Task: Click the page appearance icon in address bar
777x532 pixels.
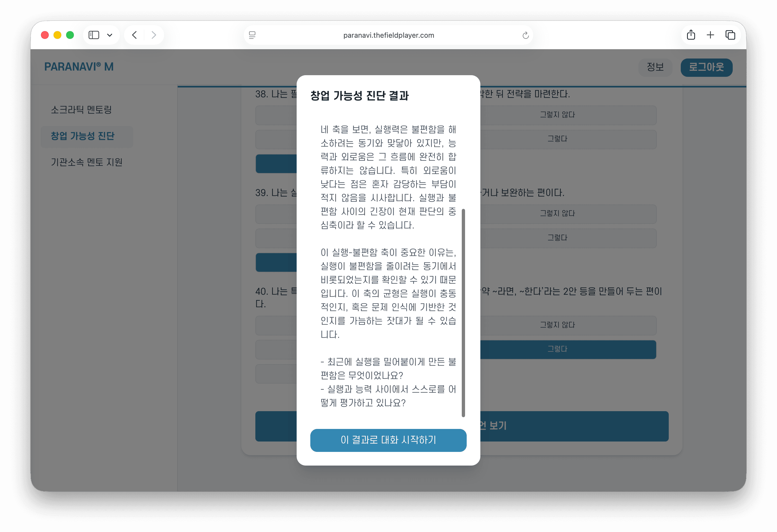Action: coord(252,35)
